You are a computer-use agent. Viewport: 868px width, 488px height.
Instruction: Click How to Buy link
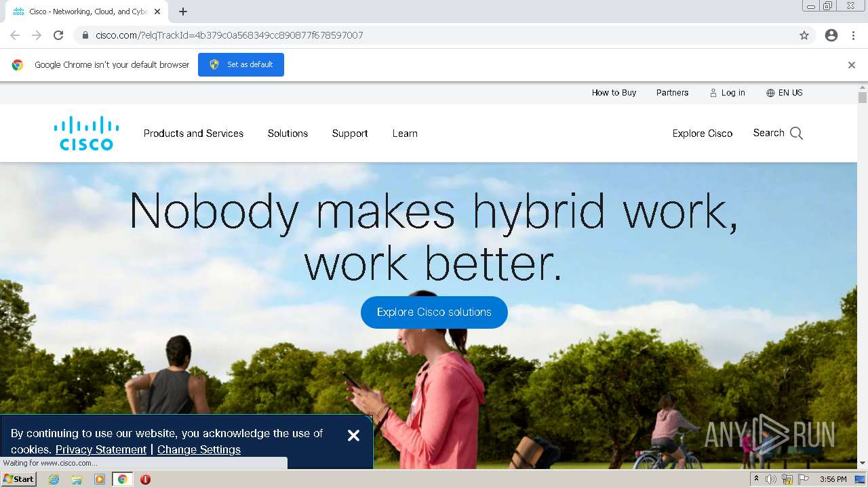tap(614, 93)
